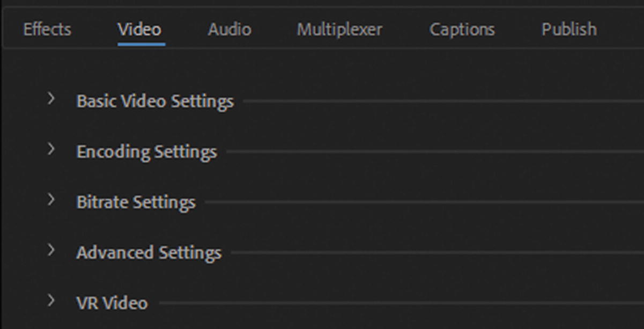Expand Encoding Settings using its chevron arrow
The image size is (644, 329).
click(51, 149)
